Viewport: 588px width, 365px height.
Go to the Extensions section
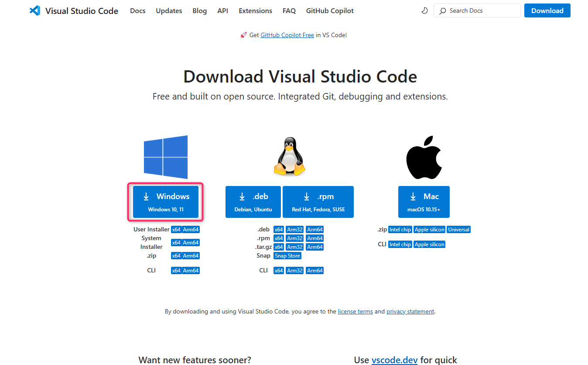(255, 10)
